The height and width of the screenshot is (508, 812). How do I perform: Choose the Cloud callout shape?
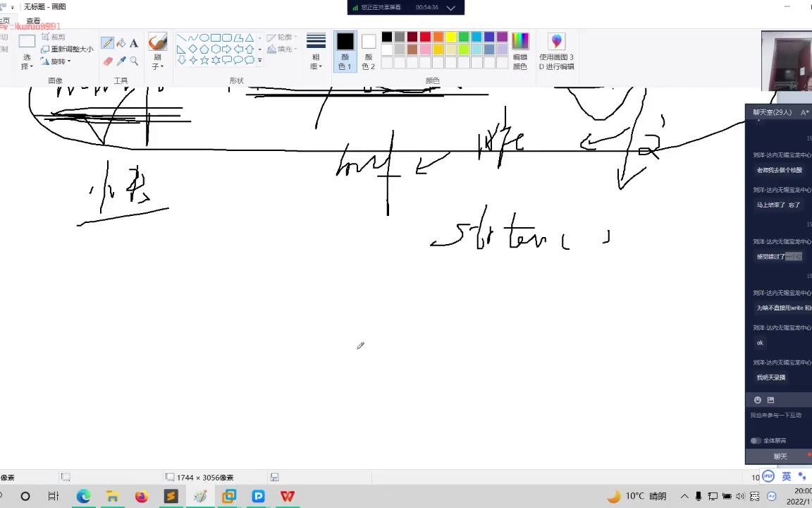coord(250,60)
